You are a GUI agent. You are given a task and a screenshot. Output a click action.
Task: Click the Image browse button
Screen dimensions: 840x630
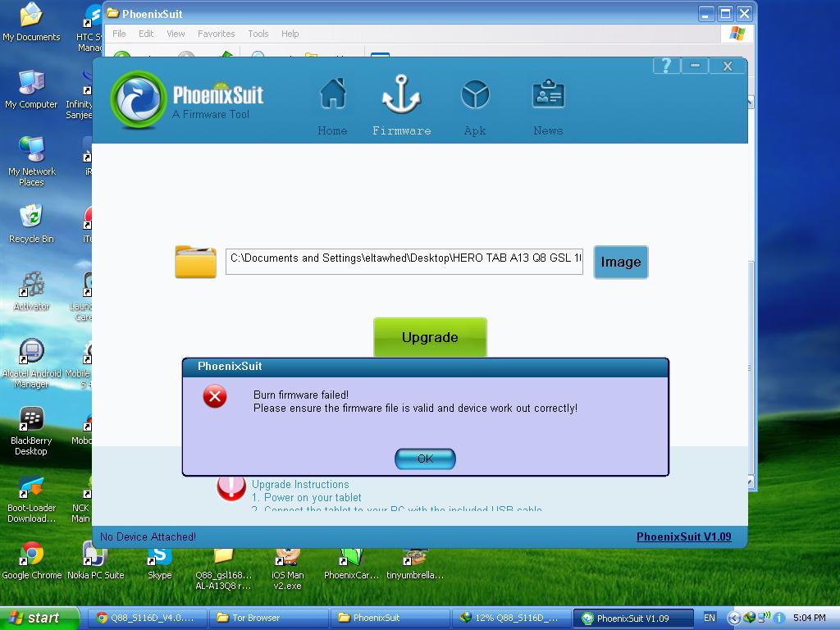(x=620, y=262)
